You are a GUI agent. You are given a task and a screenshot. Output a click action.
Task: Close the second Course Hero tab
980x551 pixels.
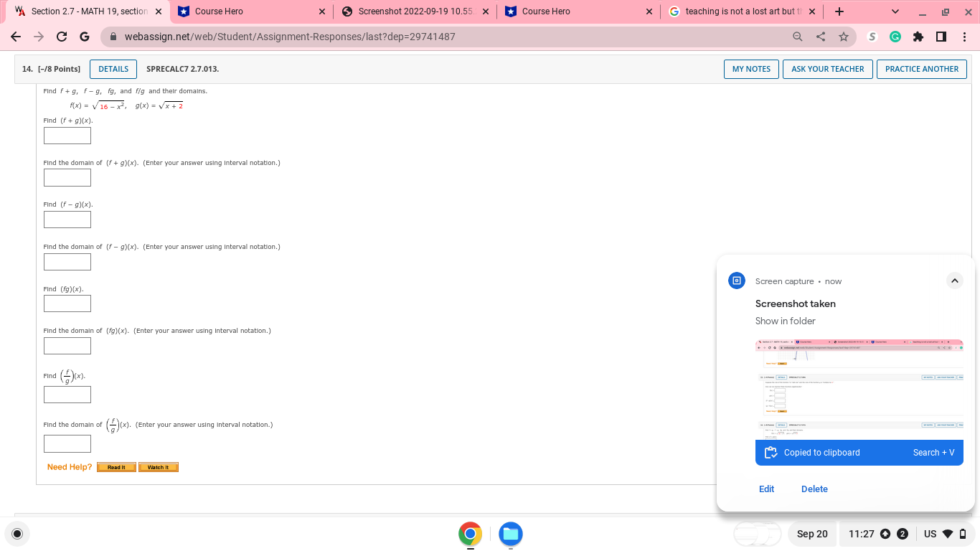649,11
